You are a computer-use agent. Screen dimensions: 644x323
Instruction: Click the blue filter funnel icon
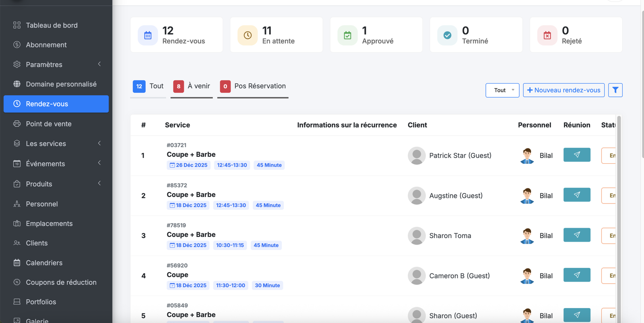click(615, 90)
